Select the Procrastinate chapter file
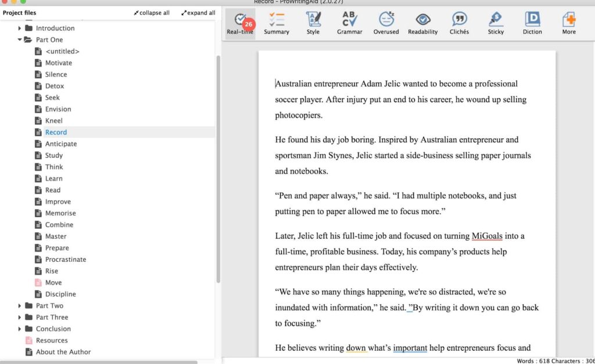 (66, 260)
